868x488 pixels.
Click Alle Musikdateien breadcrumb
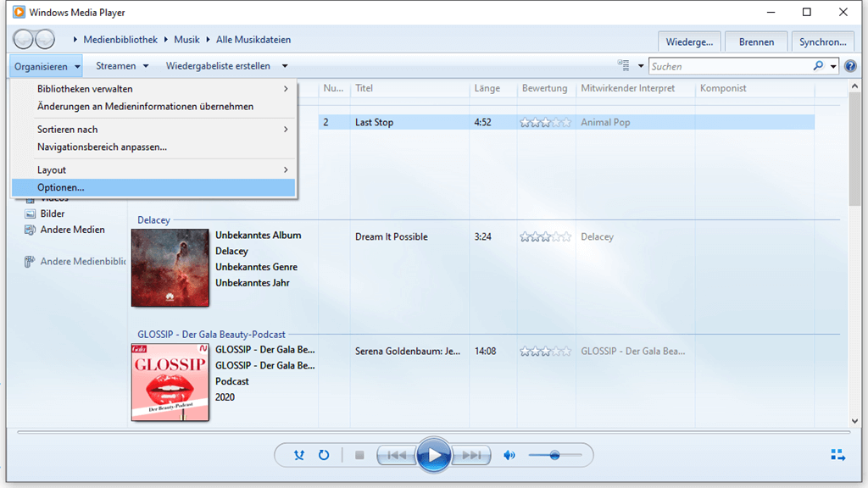tap(253, 40)
